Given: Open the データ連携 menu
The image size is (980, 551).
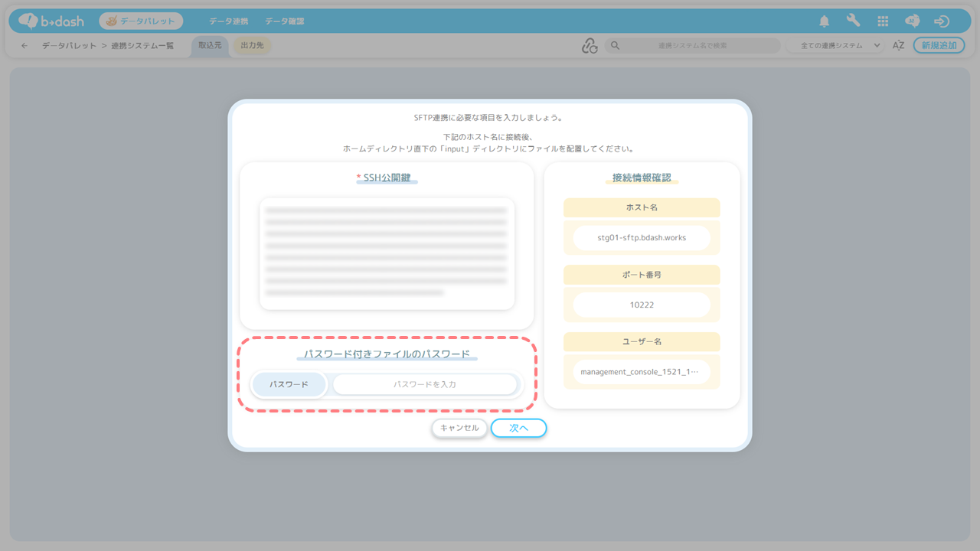Looking at the screenshot, I should 230,21.
